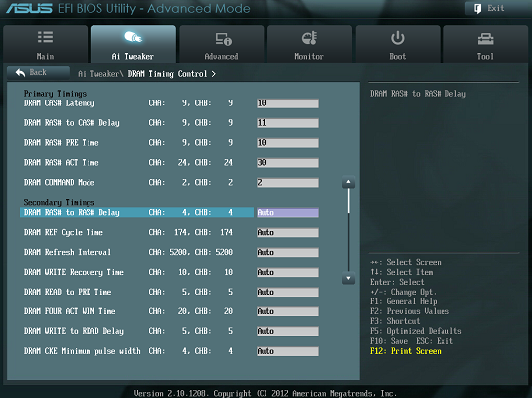The height and width of the screenshot is (398, 532).
Task: Click the vertical scrollbar track
Action: (348, 230)
